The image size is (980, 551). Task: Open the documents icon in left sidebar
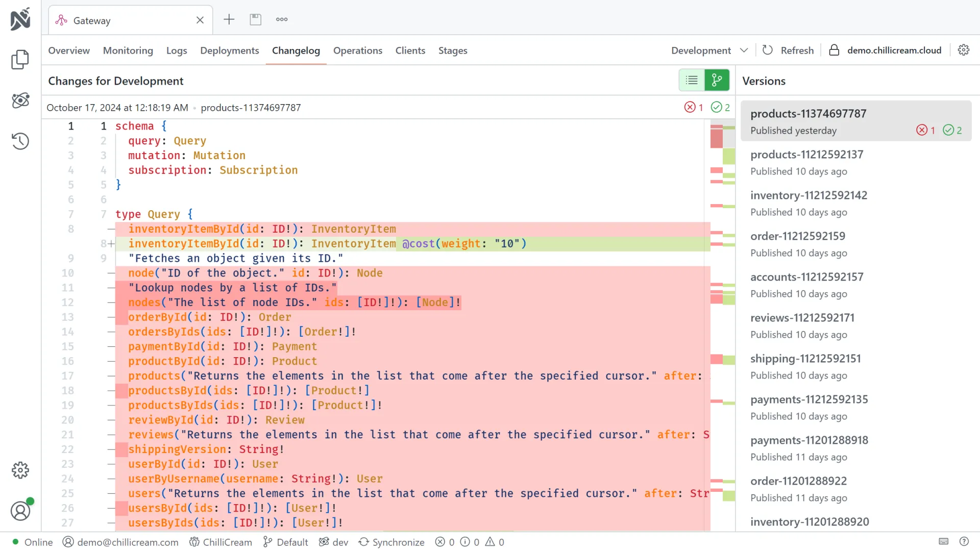pyautogui.click(x=20, y=60)
